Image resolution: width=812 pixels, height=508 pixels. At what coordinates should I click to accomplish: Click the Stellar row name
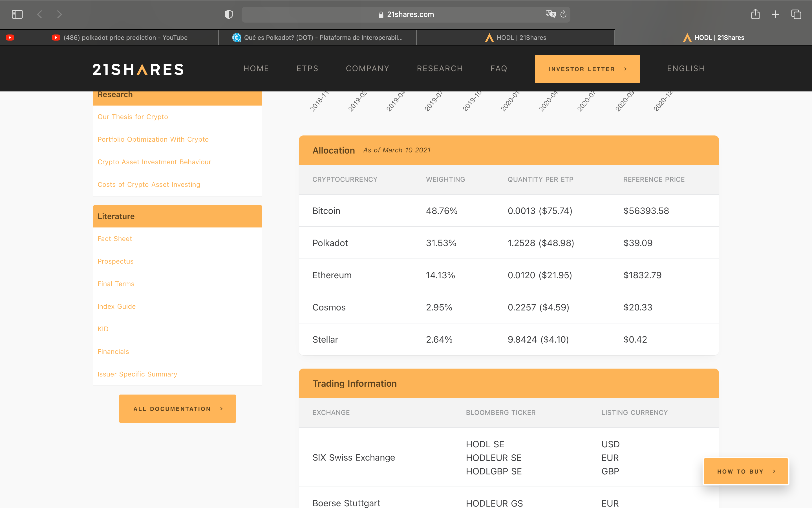pos(325,339)
